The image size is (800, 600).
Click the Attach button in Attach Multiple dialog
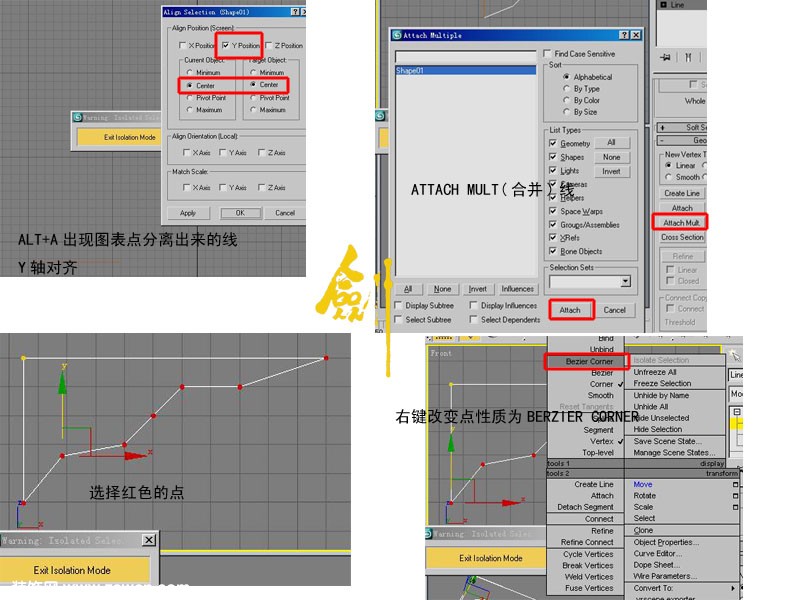point(570,310)
